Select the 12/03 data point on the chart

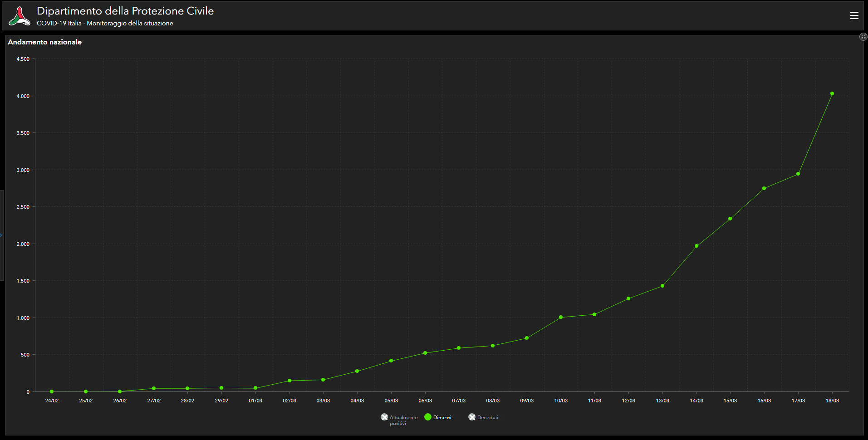tap(628, 298)
